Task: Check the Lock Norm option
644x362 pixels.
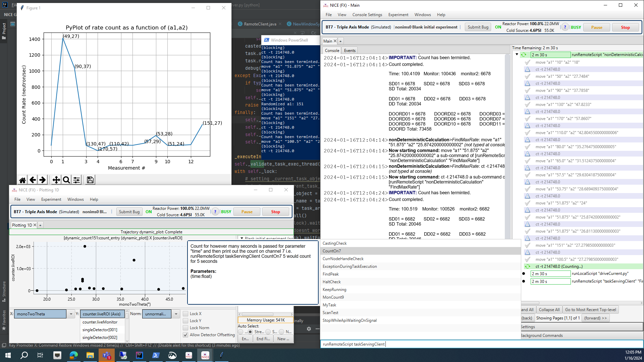Action: (185, 328)
